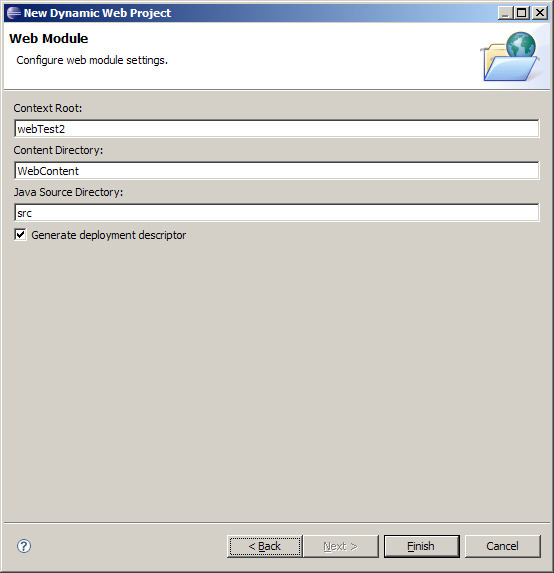Image resolution: width=554 pixels, height=573 pixels.
Task: Click the Java Source Directory label
Action: [68, 192]
